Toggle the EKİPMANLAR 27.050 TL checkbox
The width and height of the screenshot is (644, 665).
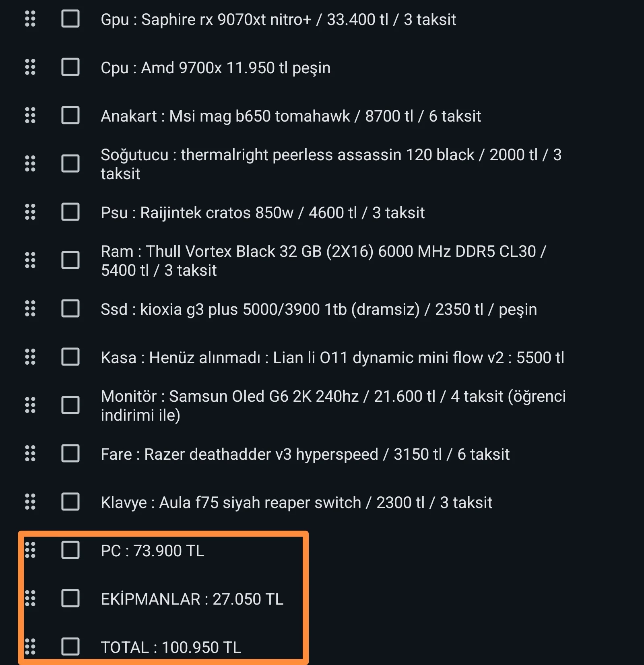(x=70, y=599)
